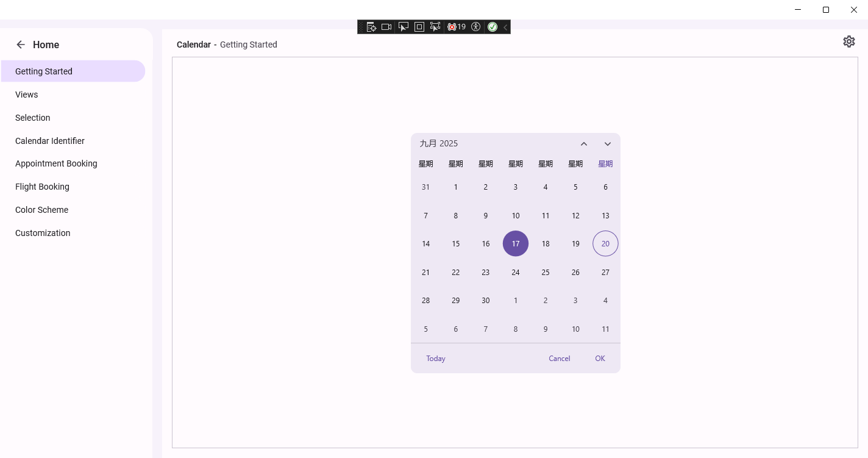Click the Home title in the sidebar

[x=46, y=45]
